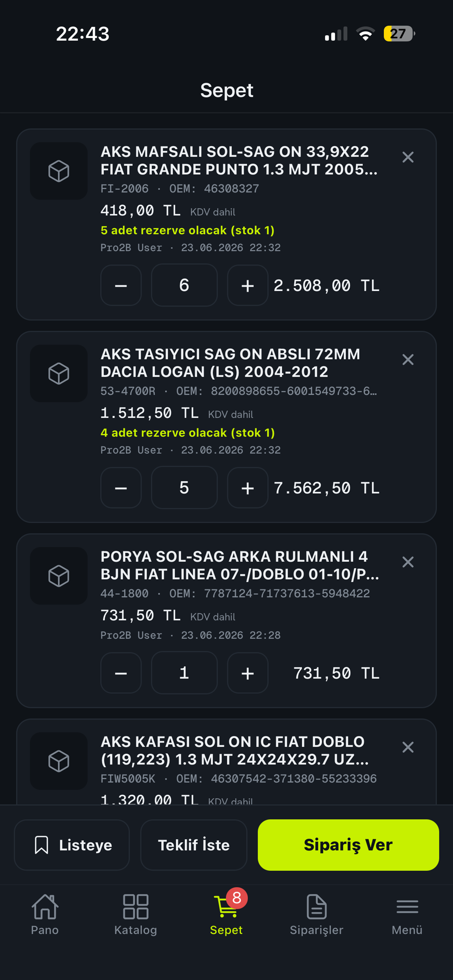Save cart with Listeye bookmark button
Viewport: 453px width, 980px height.
coord(72,845)
